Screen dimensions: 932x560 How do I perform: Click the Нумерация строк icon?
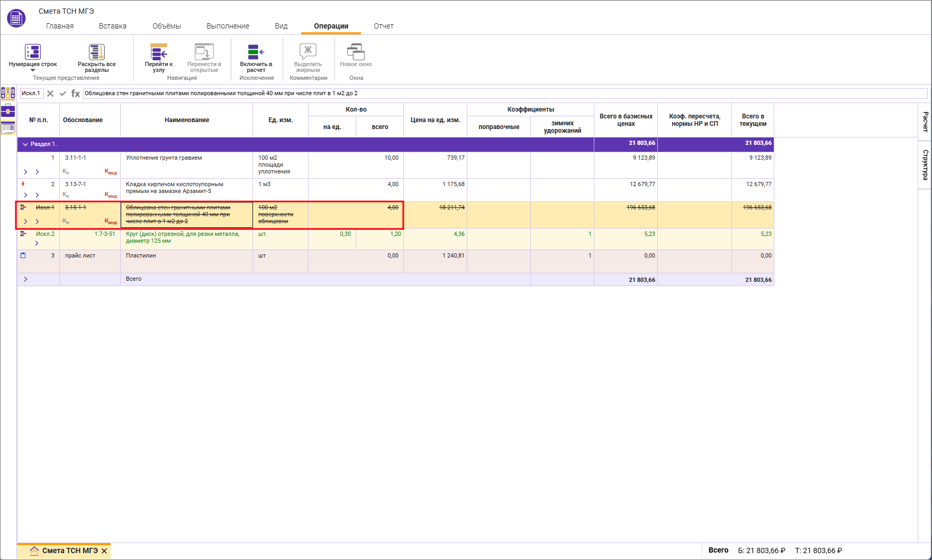pyautogui.click(x=32, y=52)
